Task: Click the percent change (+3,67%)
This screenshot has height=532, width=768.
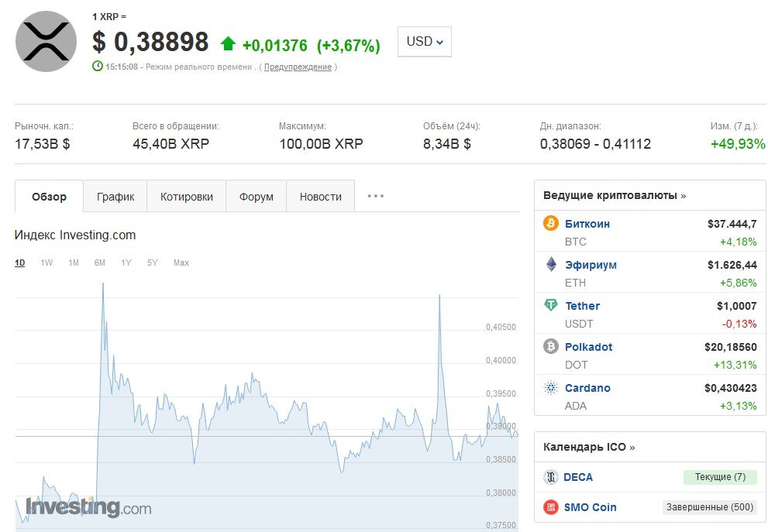Action: click(x=348, y=46)
